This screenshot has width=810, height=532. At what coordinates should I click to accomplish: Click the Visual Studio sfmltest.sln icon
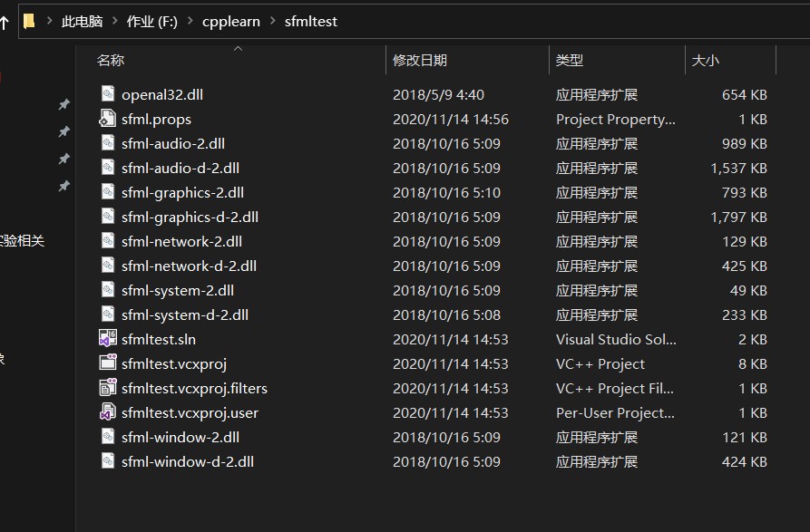[107, 338]
